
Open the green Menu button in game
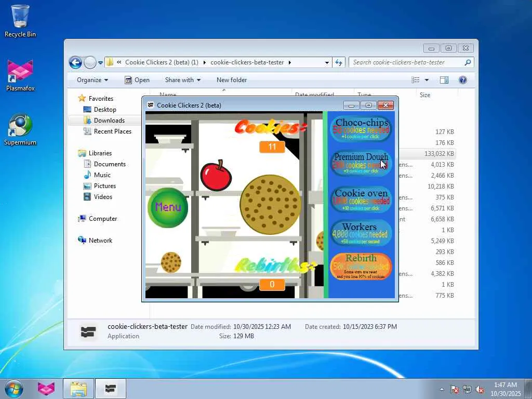pos(168,207)
